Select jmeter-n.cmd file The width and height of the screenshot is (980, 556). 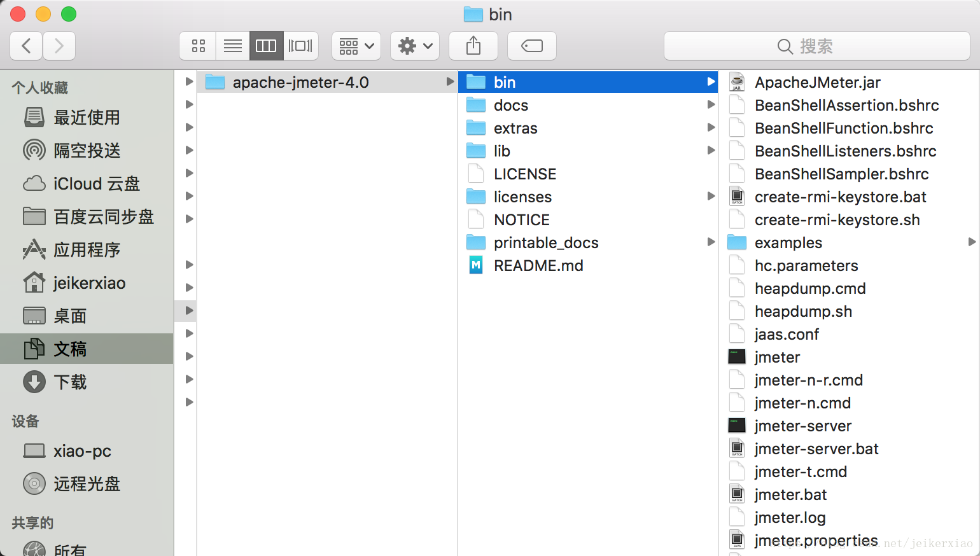pyautogui.click(x=850, y=403)
